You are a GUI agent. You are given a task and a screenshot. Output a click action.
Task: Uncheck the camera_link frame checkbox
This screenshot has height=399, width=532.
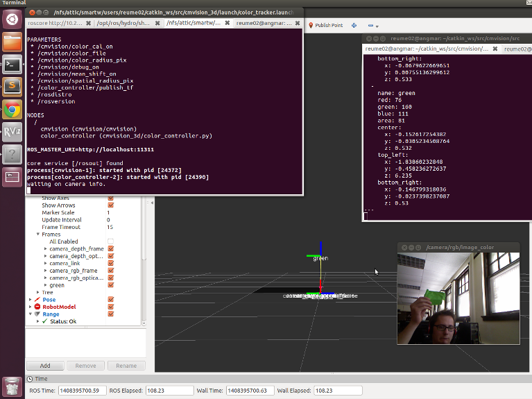pyautogui.click(x=110, y=264)
